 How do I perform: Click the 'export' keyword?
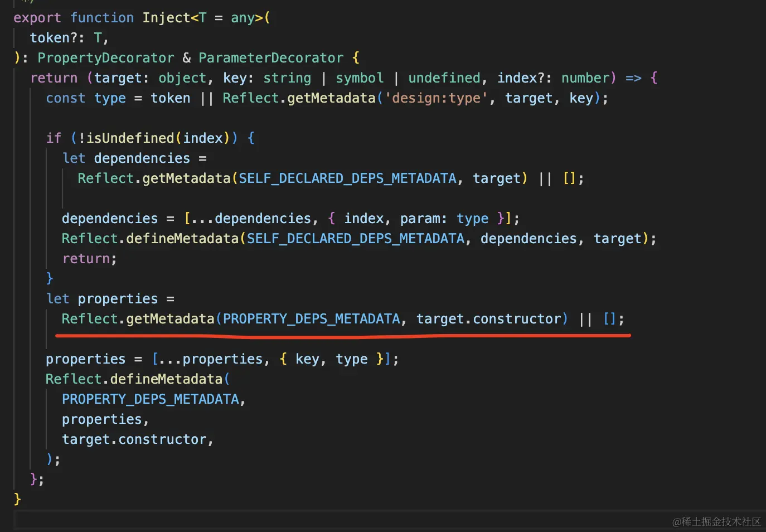(x=37, y=18)
